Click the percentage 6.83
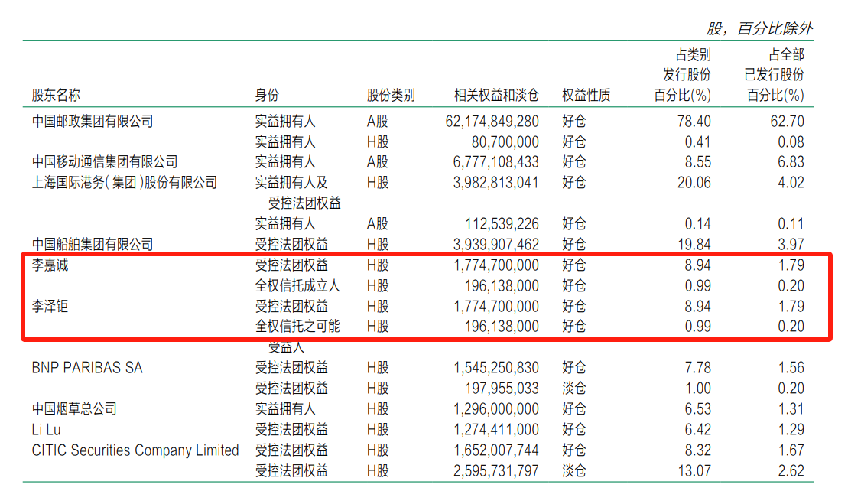Image resolution: width=848 pixels, height=504 pixels. pos(791,161)
